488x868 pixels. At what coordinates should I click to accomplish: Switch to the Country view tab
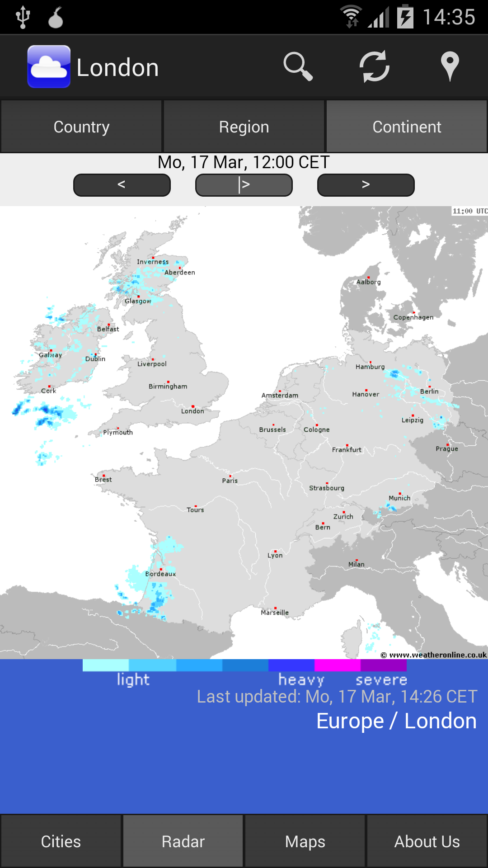click(x=81, y=127)
